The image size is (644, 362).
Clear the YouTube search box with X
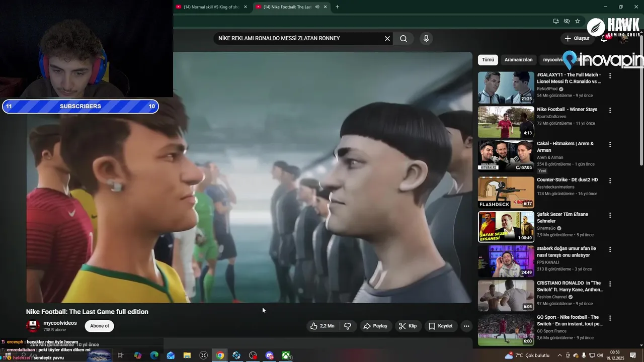pos(387,39)
